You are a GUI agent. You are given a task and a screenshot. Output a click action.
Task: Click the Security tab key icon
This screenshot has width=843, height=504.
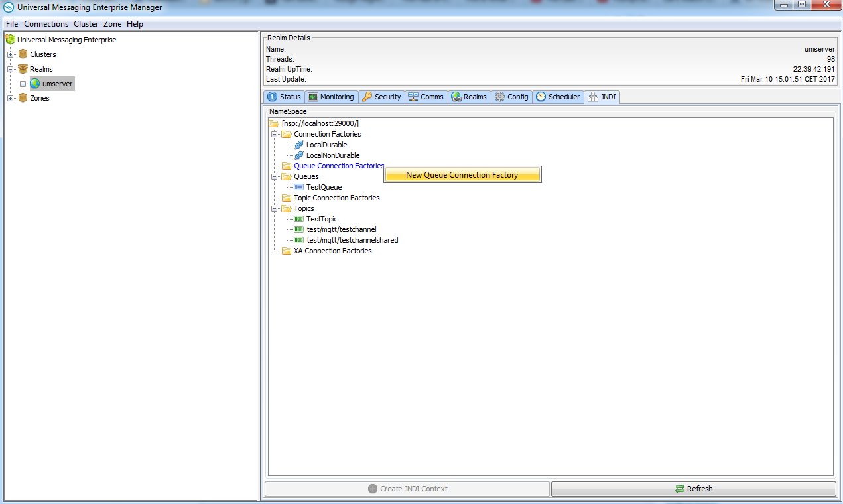tap(367, 97)
